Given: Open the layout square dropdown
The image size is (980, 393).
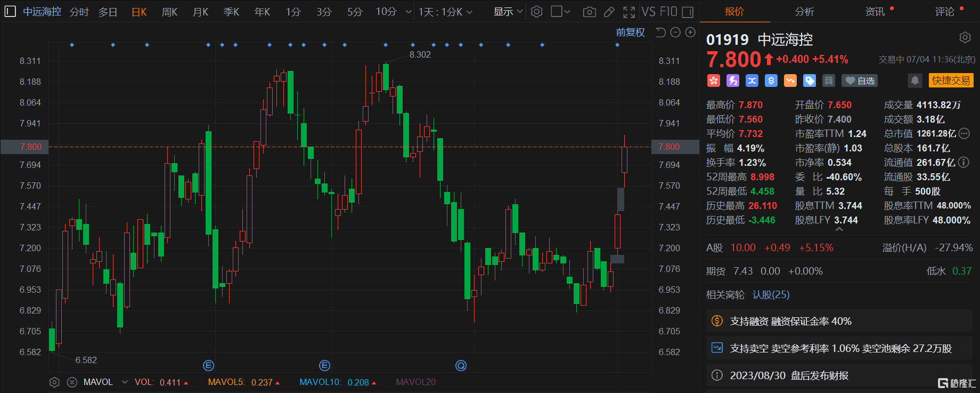Looking at the screenshot, I should tap(560, 12).
